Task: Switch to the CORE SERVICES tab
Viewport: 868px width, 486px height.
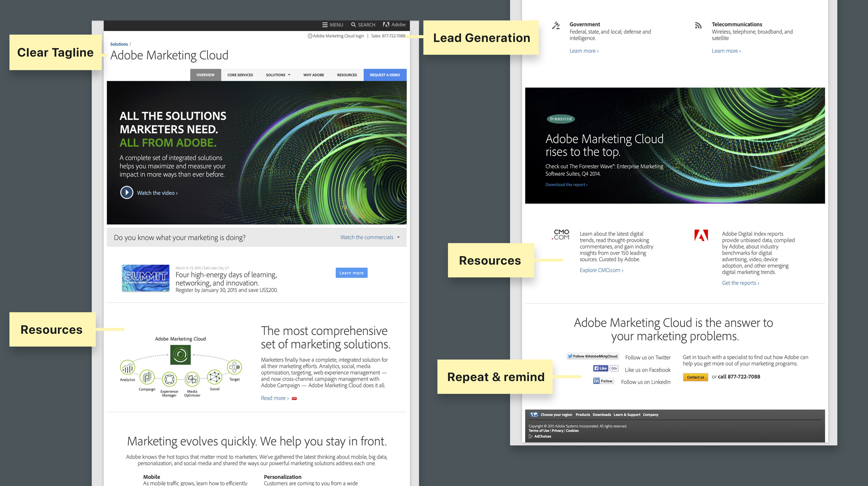Action: [240, 75]
